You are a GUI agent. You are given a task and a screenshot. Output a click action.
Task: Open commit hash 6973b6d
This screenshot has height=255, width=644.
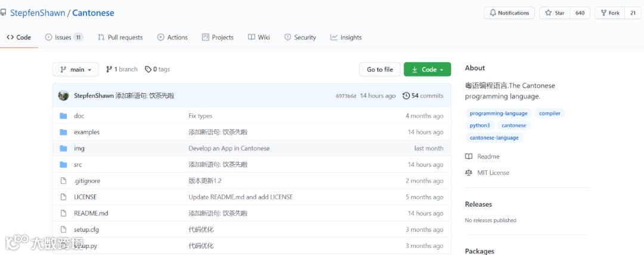(x=346, y=96)
